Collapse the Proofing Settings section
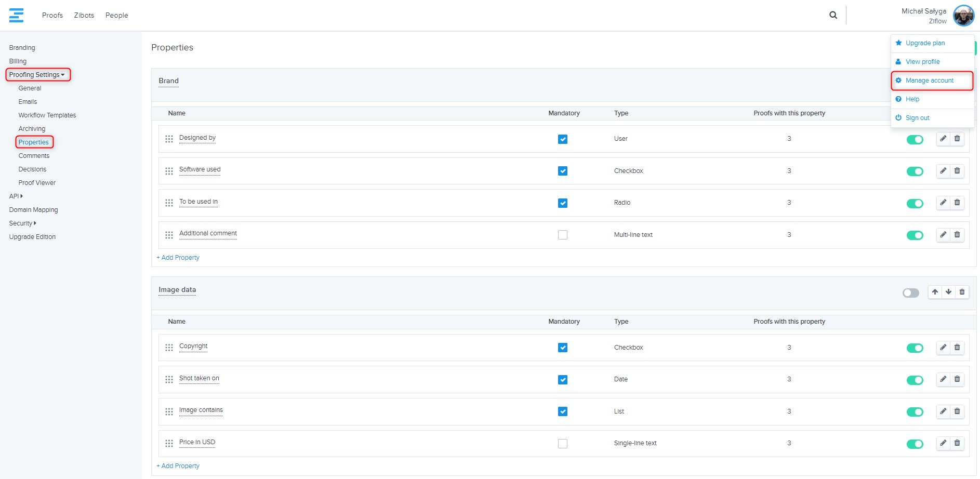Viewport: 980px width, 479px height. [37, 75]
